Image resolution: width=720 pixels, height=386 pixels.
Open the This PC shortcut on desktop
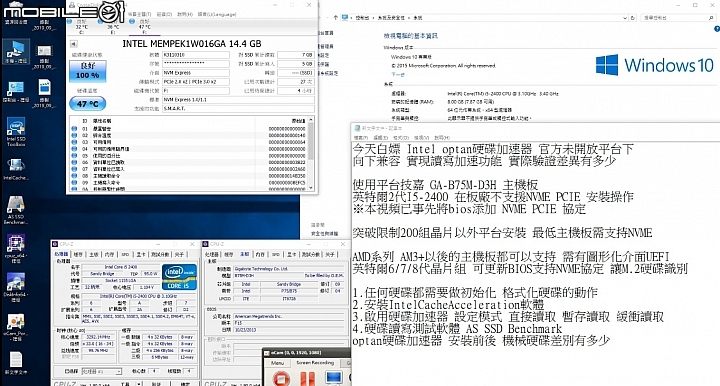[16, 51]
